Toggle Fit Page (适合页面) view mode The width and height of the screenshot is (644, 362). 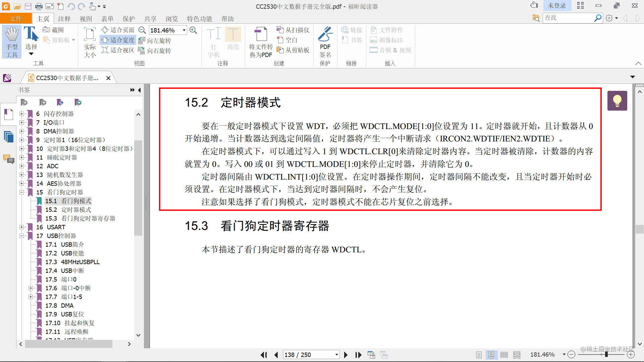pyautogui.click(x=118, y=30)
